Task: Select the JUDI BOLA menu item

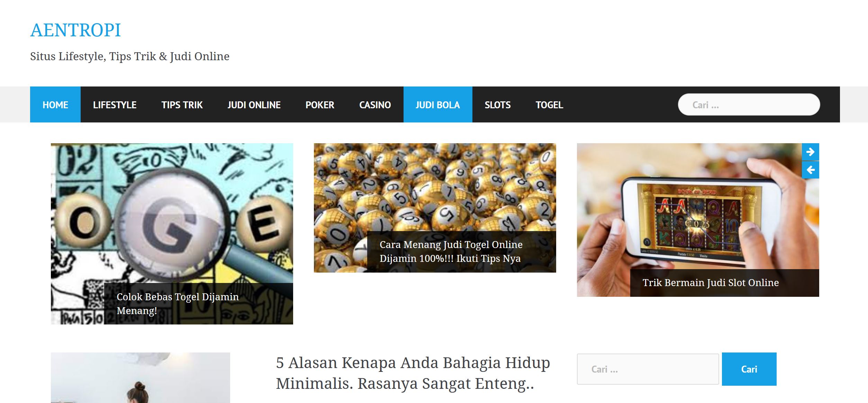Action: pyautogui.click(x=438, y=104)
